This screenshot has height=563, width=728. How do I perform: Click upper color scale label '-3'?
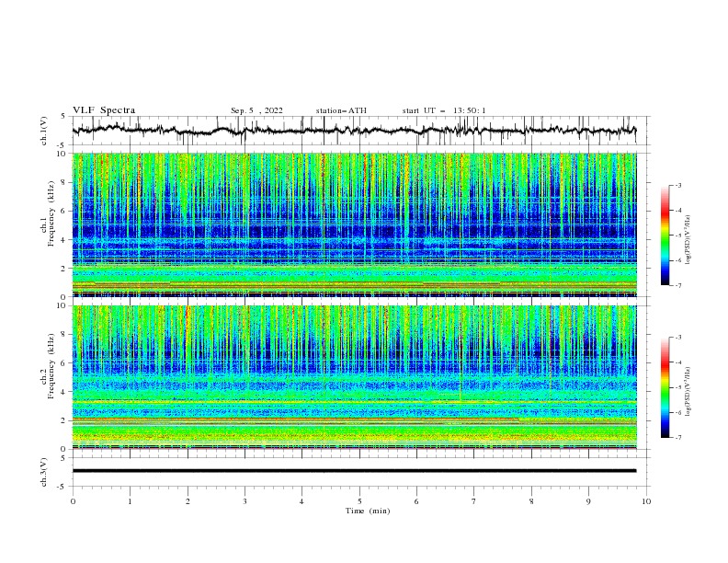coord(677,185)
